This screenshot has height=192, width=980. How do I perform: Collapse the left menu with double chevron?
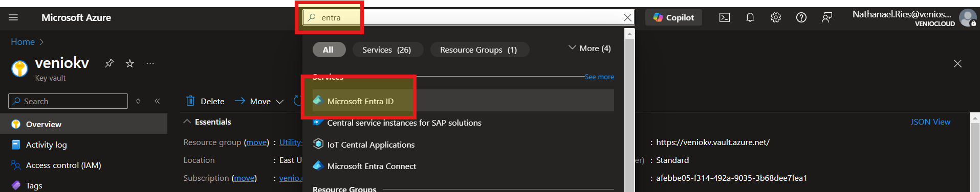pyautogui.click(x=157, y=101)
